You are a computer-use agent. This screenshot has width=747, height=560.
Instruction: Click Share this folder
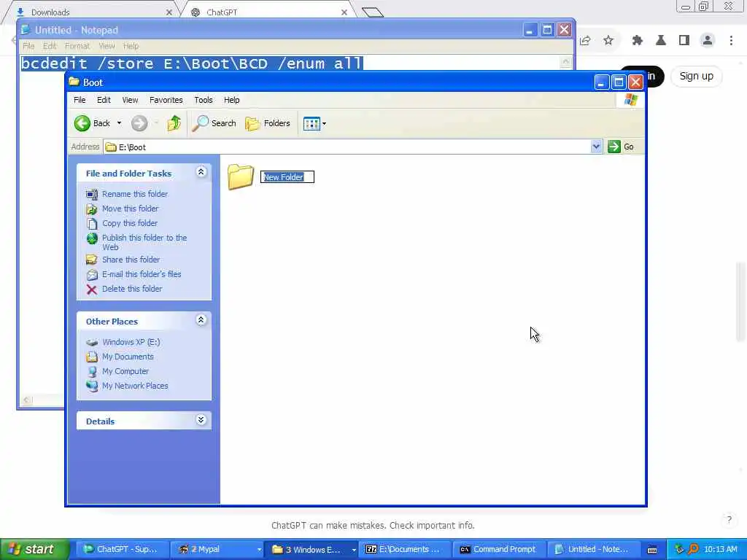tap(131, 260)
